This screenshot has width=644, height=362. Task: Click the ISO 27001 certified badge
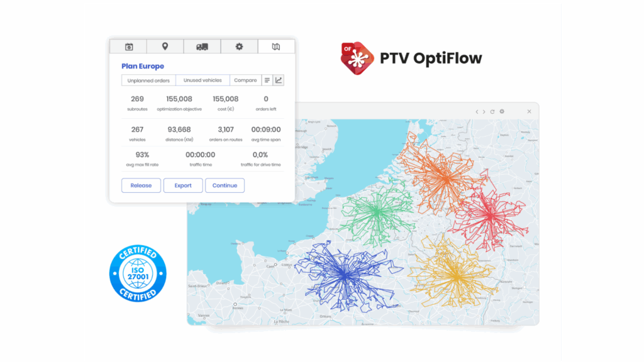[x=137, y=273]
